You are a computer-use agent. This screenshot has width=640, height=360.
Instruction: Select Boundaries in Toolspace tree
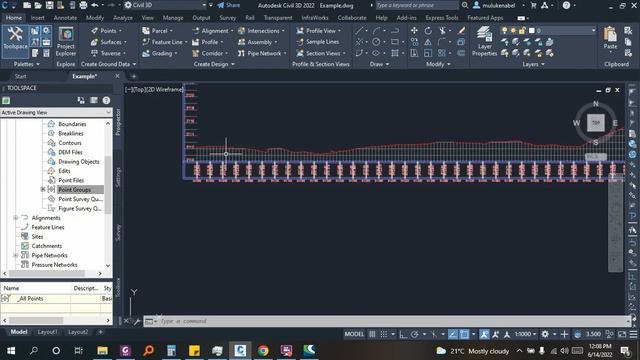[72, 124]
